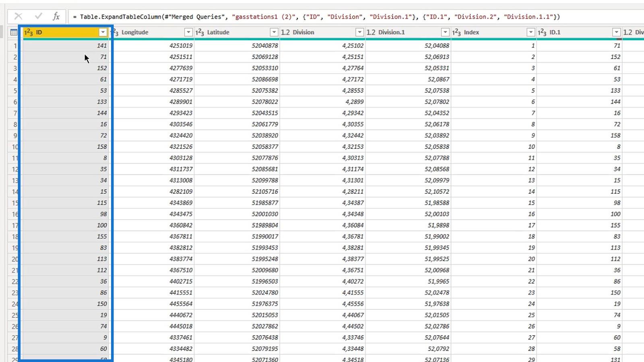The width and height of the screenshot is (644, 362).
Task: Select row number 7
Action: point(15,113)
